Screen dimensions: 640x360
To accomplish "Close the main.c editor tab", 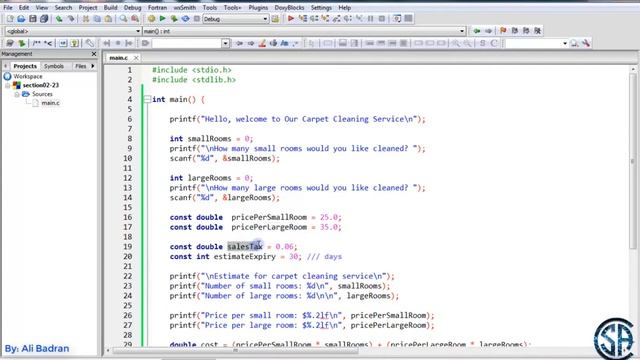I will tap(136, 58).
